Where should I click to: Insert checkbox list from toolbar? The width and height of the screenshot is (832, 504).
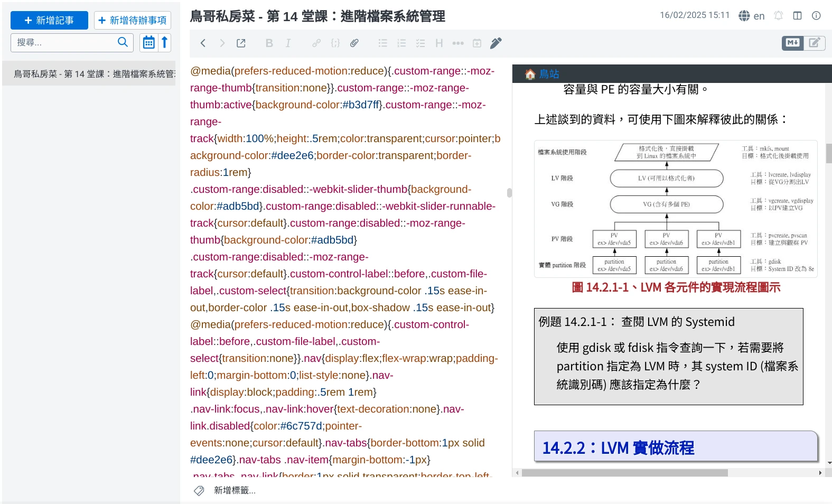pos(420,43)
